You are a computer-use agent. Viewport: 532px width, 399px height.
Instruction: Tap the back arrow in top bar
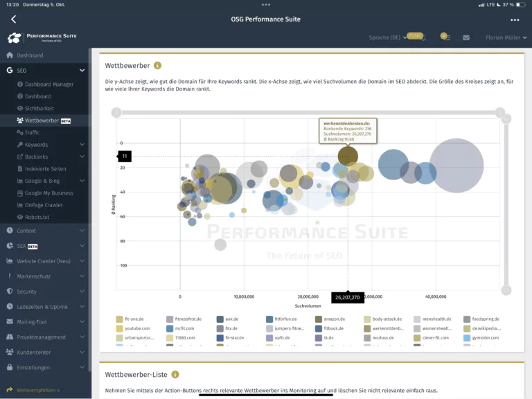[13, 19]
